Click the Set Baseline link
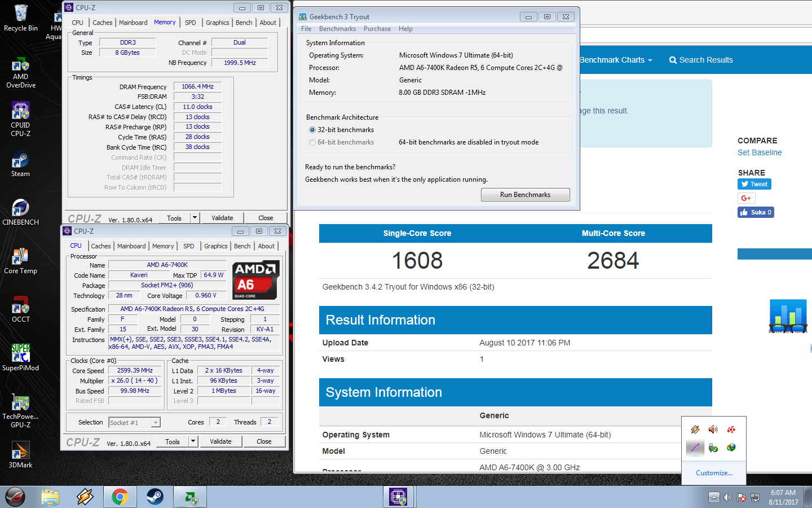Screen dimensions: 812x508 click(760, 152)
